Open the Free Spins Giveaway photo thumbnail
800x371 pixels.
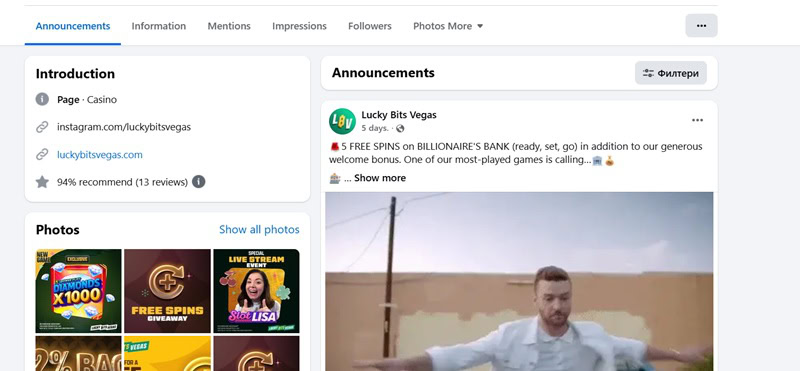(167, 291)
